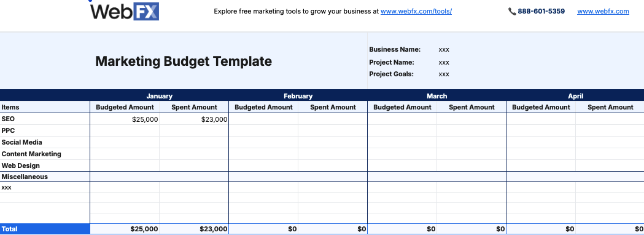Select the April month header

[575, 96]
